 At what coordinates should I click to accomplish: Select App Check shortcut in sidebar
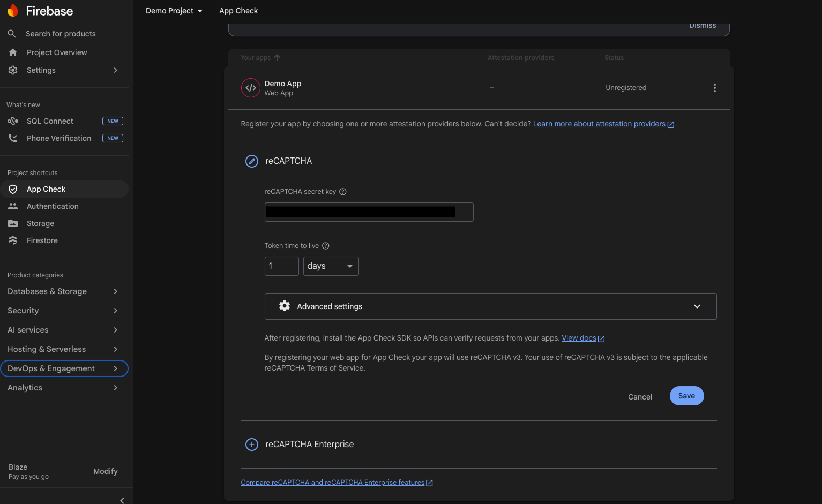click(64, 189)
